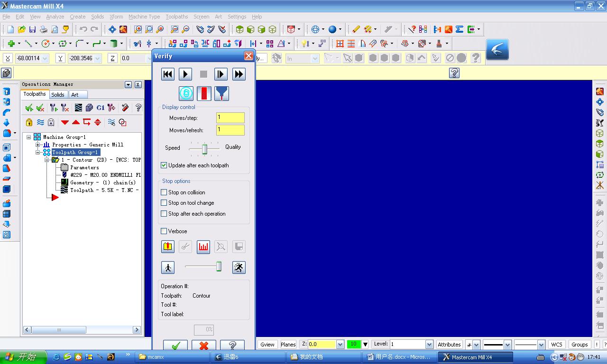This screenshot has width=607, height=364.
Task: Open the Xform menu
Action: coord(116,17)
